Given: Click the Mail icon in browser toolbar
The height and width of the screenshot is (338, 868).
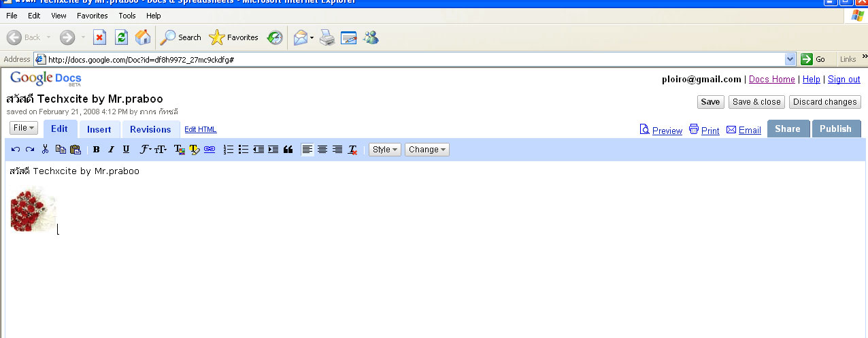Looking at the screenshot, I should [301, 37].
